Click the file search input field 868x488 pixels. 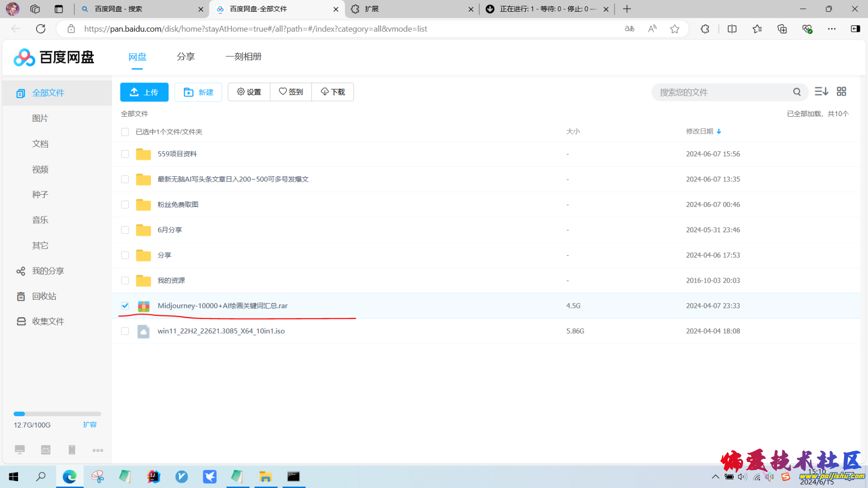tap(723, 92)
